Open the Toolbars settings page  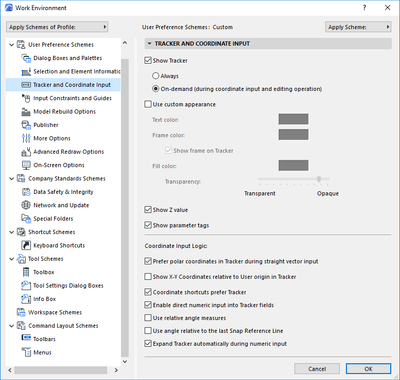[44, 339]
